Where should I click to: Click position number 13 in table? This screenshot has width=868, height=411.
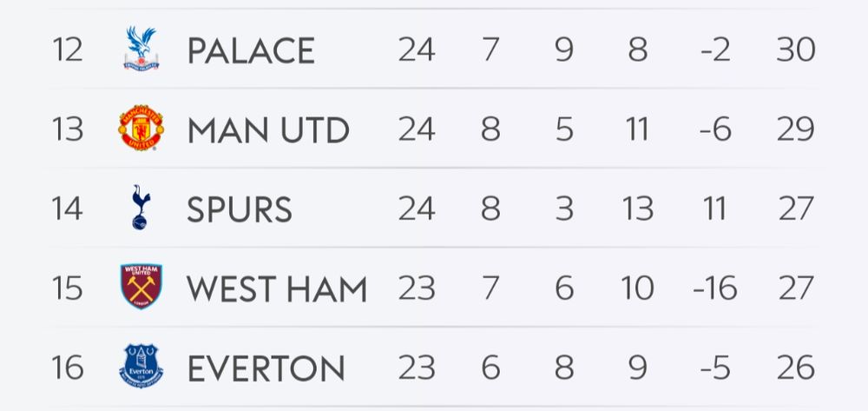pos(67,130)
